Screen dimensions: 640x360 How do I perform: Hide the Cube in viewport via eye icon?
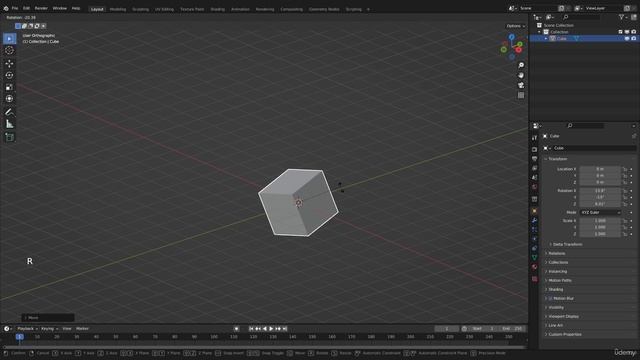627,38
